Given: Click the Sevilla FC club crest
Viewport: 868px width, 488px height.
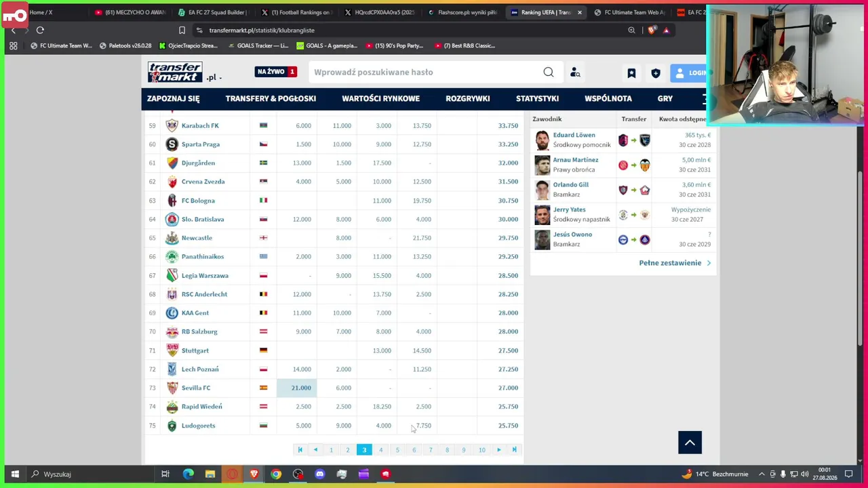Looking at the screenshot, I should pyautogui.click(x=172, y=388).
